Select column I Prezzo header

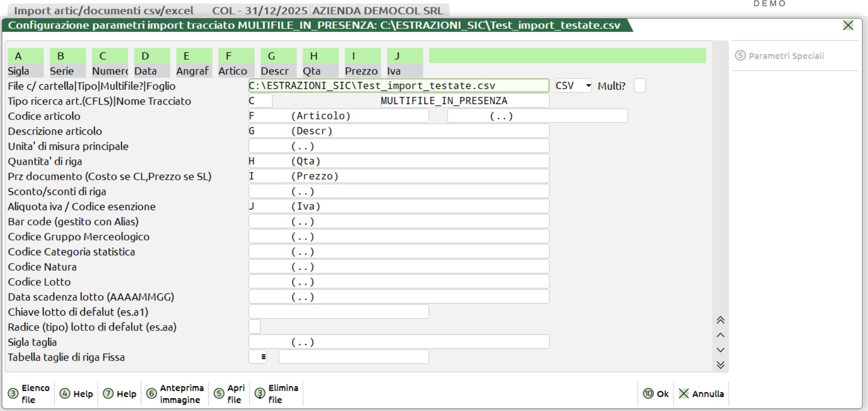(x=362, y=63)
